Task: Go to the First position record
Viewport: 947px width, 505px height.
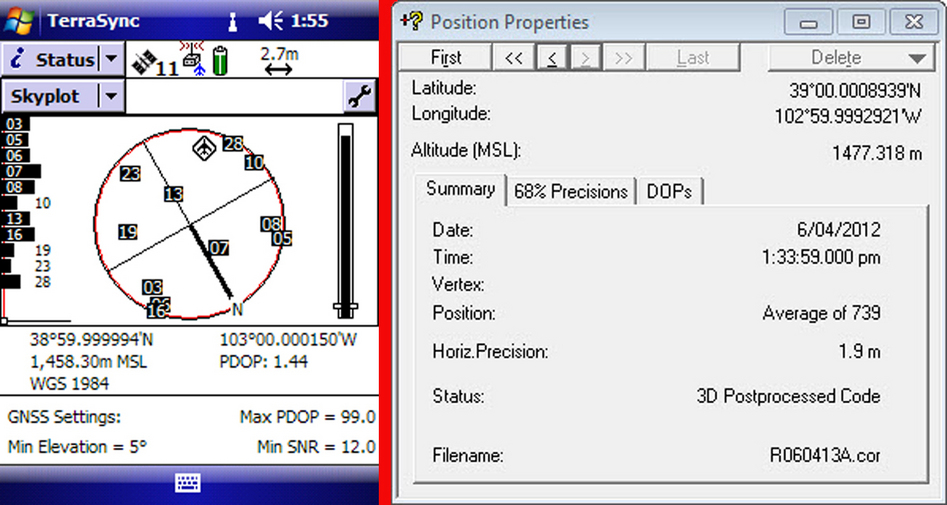Action: [446, 58]
